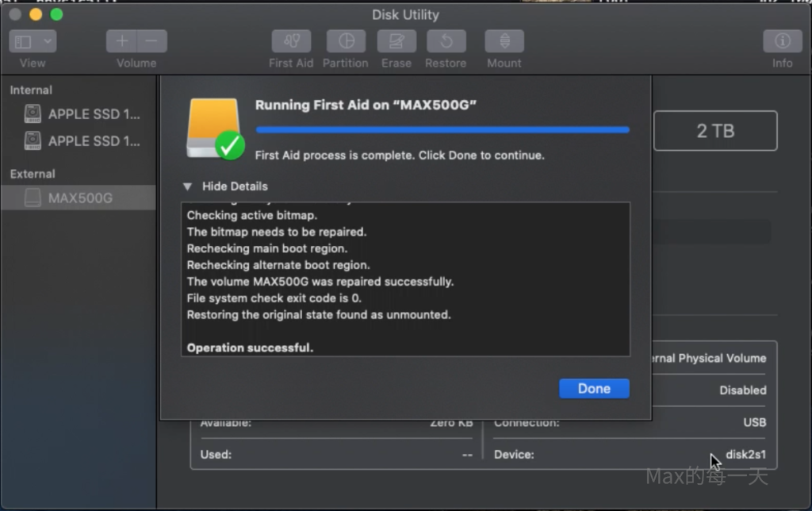Click the remove volume minus button
The image size is (812, 511).
point(151,41)
